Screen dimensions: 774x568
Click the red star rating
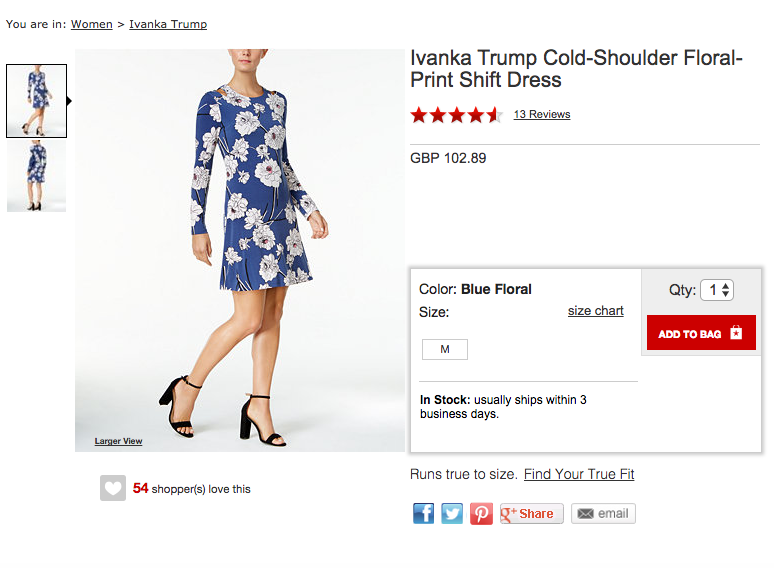(x=456, y=115)
